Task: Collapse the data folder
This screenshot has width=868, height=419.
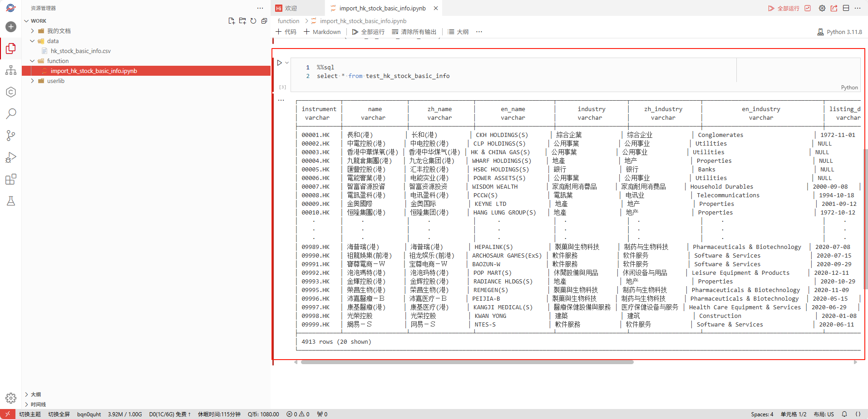Action: click(32, 41)
